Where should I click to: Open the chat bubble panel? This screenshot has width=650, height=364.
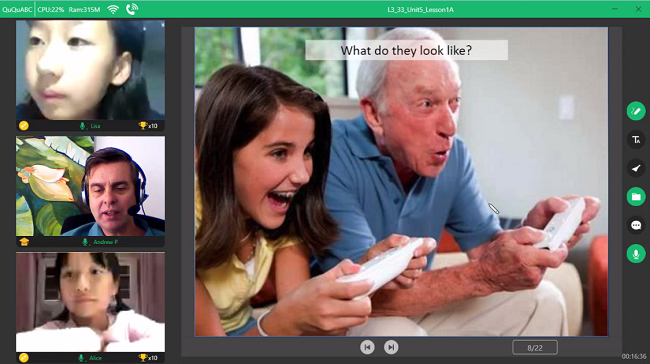[x=635, y=225]
